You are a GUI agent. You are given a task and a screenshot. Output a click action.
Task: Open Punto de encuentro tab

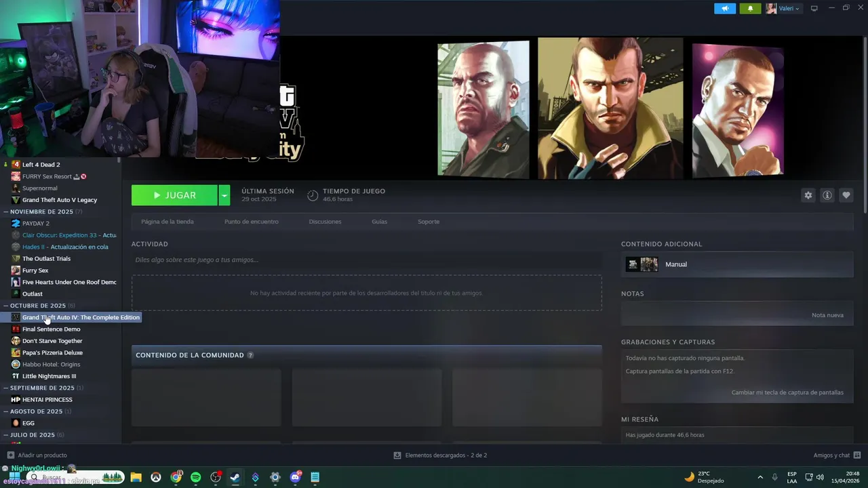[252, 222]
